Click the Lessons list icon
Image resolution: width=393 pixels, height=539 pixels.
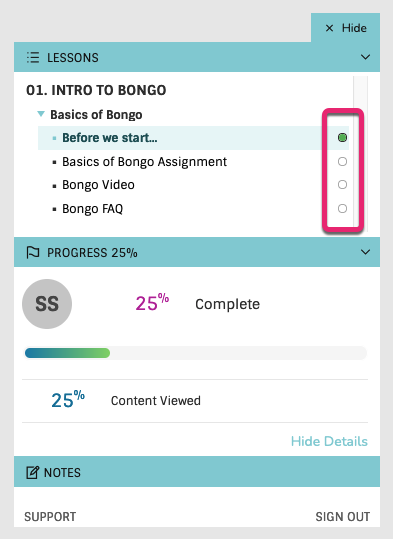click(33, 57)
